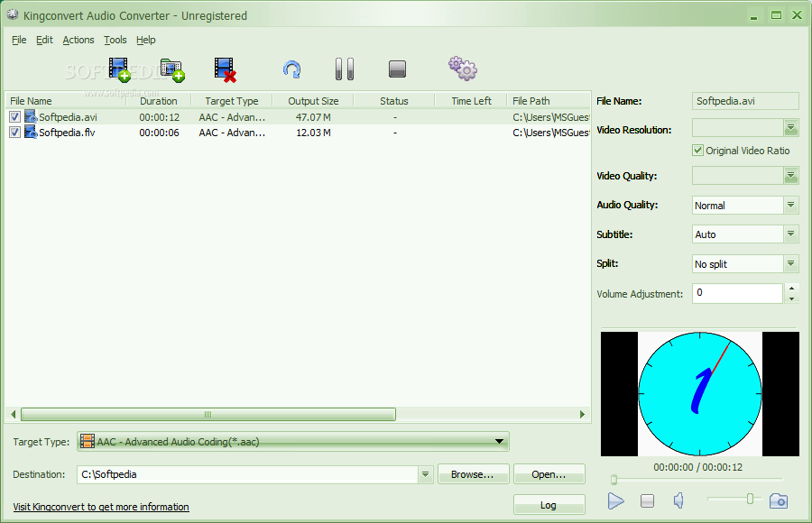Open the Edit menu
The width and height of the screenshot is (812, 523).
44,40
